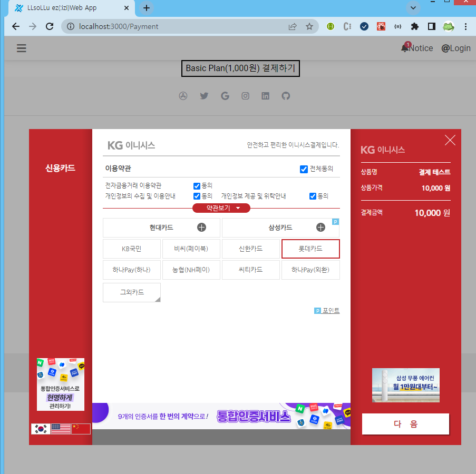Open the 통합인증서비스 sidebar ad thumbnail
This screenshot has width=476, height=474.
click(61, 384)
